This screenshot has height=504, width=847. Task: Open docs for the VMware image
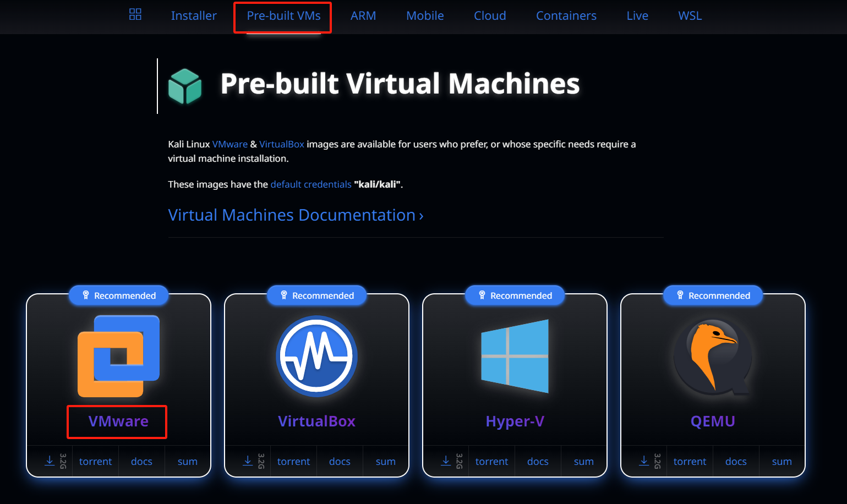(x=141, y=462)
